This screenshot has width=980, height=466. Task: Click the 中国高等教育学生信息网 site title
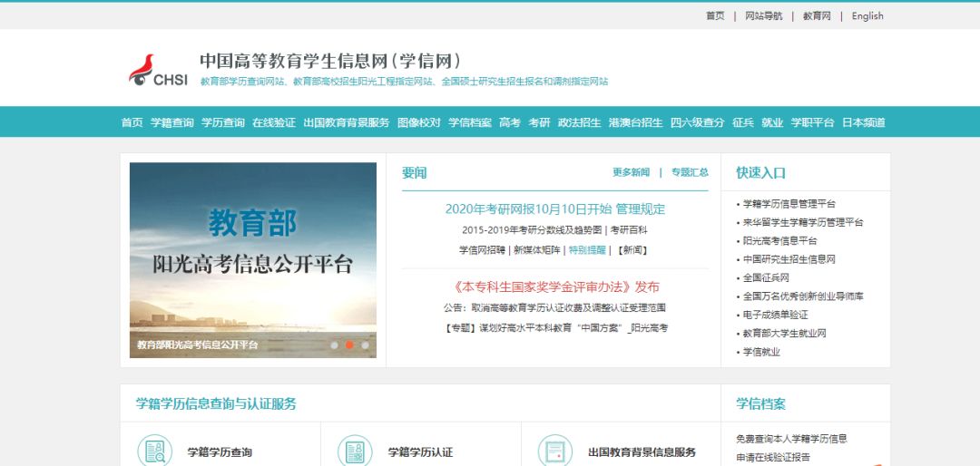[x=330, y=62]
